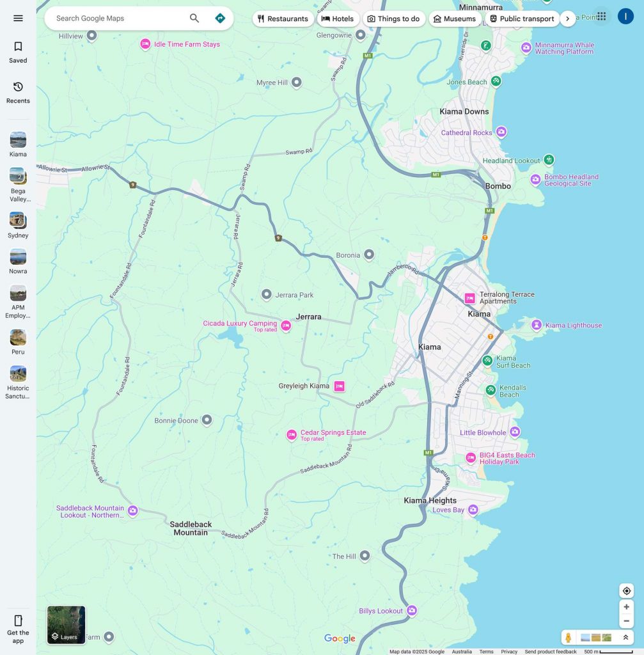Select the Kiama Downs suburb label

click(464, 111)
